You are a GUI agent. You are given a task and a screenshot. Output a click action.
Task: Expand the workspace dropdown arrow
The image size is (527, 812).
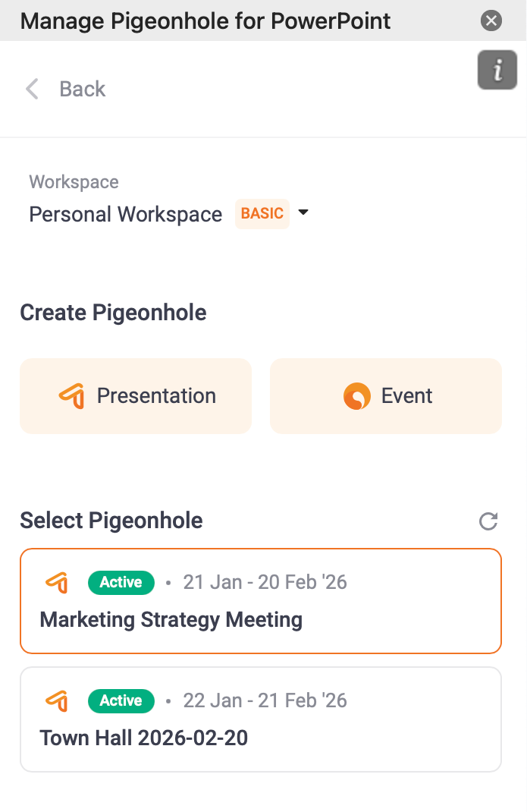click(303, 213)
